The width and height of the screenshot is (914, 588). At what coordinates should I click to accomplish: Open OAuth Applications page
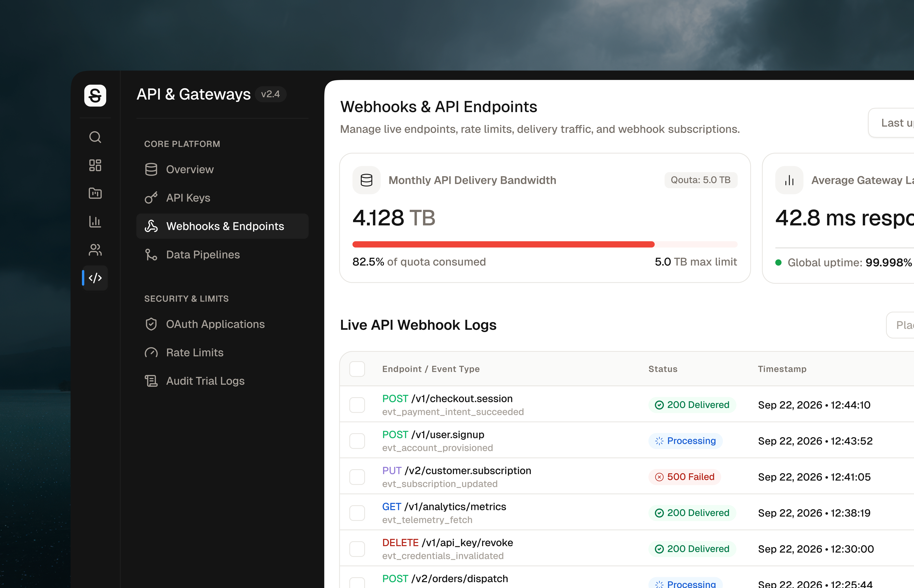click(x=222, y=324)
